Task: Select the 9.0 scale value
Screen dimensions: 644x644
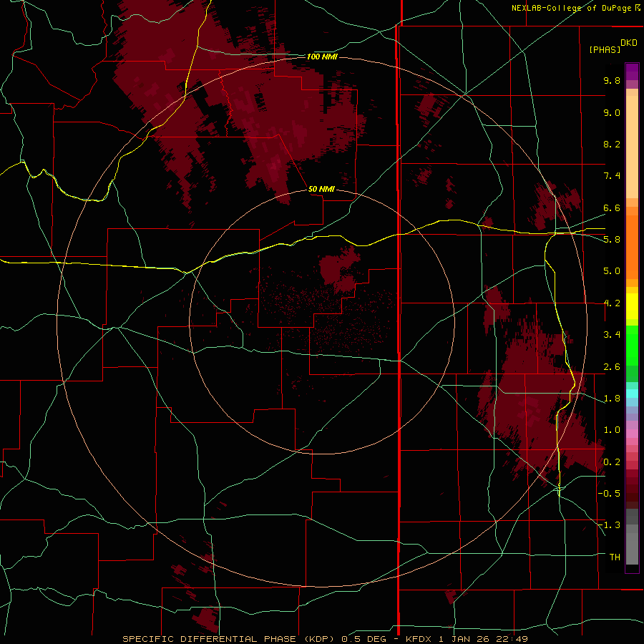Action: [x=612, y=112]
